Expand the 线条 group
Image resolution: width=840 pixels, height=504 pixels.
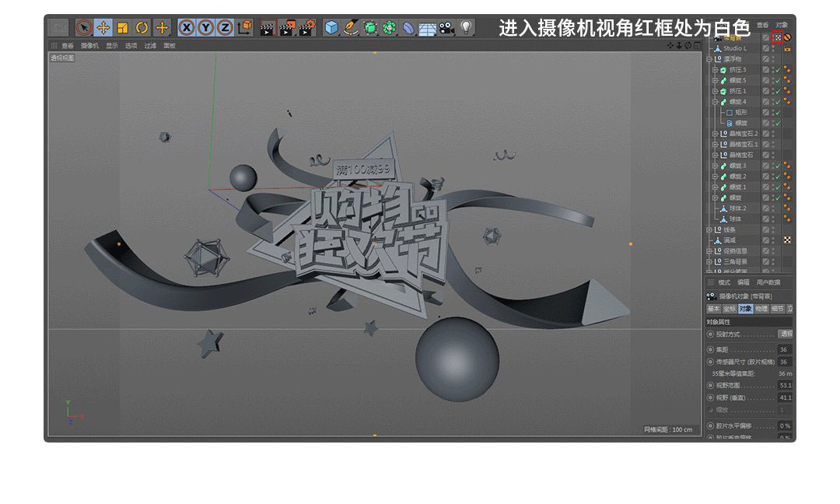[709, 229]
